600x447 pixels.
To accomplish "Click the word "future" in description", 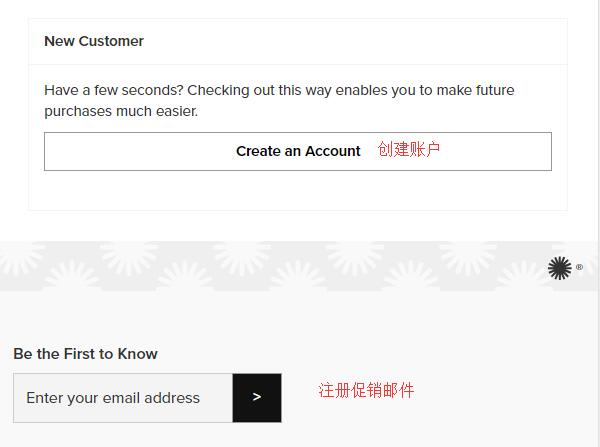I will tap(495, 90).
